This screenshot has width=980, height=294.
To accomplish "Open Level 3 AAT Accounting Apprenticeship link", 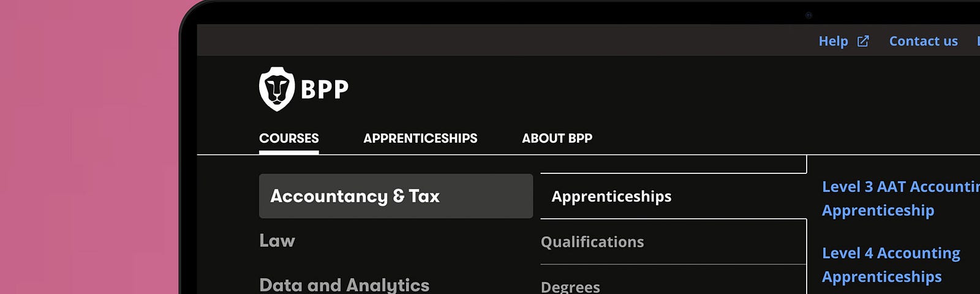I will tap(901, 198).
